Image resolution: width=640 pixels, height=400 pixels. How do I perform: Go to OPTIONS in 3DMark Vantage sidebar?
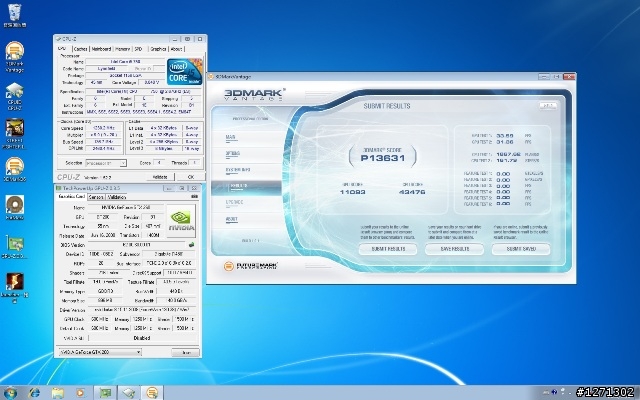point(233,154)
